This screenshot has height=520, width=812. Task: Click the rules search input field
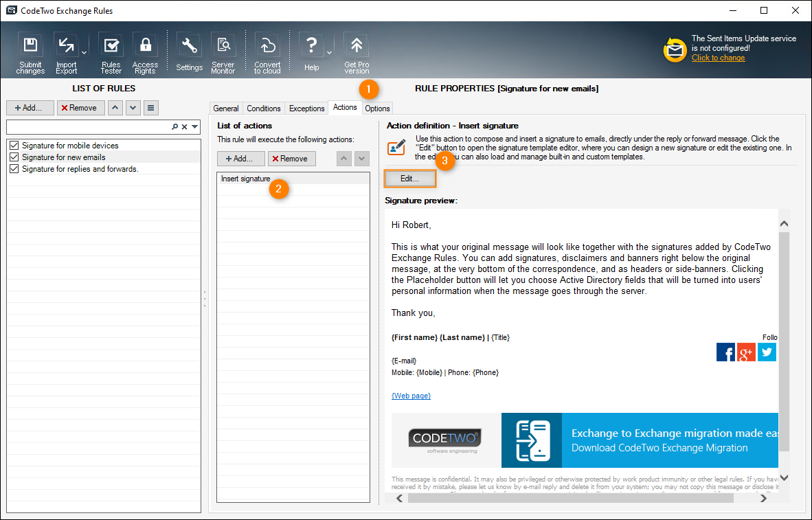click(88, 126)
